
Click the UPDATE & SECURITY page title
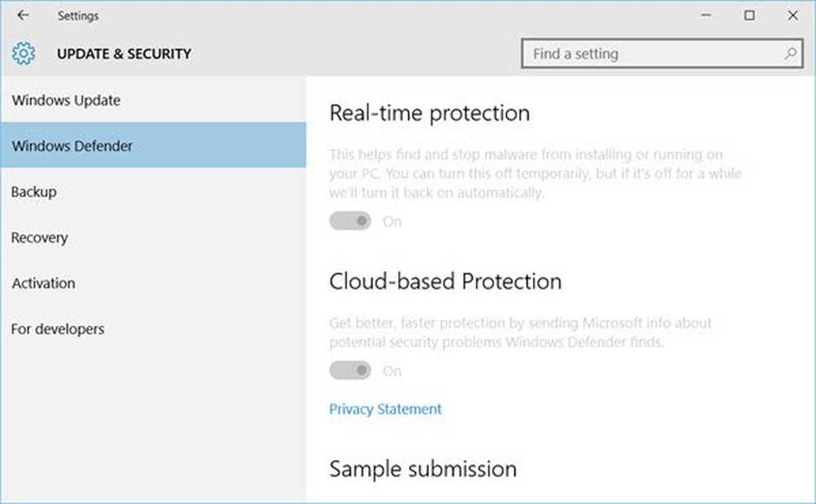coord(124,54)
